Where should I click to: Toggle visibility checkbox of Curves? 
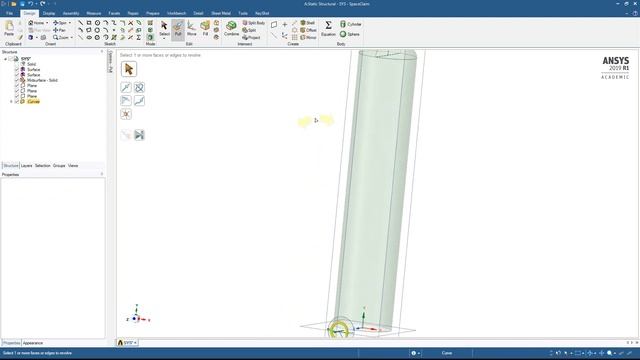pos(17,102)
